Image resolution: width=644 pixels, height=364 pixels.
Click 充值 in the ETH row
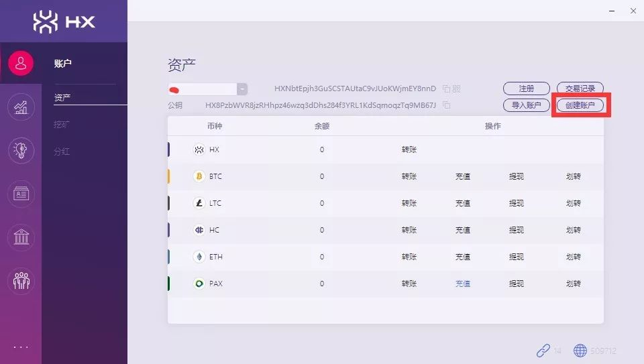click(x=463, y=257)
